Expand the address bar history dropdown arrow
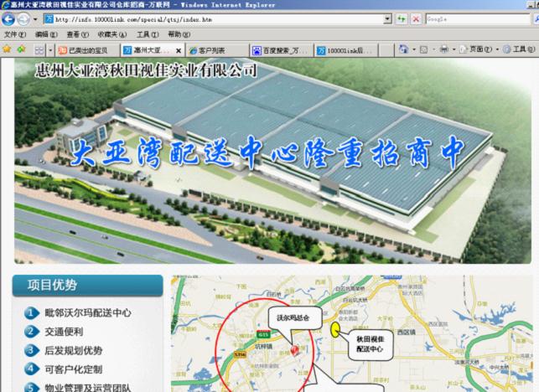 click(387, 19)
